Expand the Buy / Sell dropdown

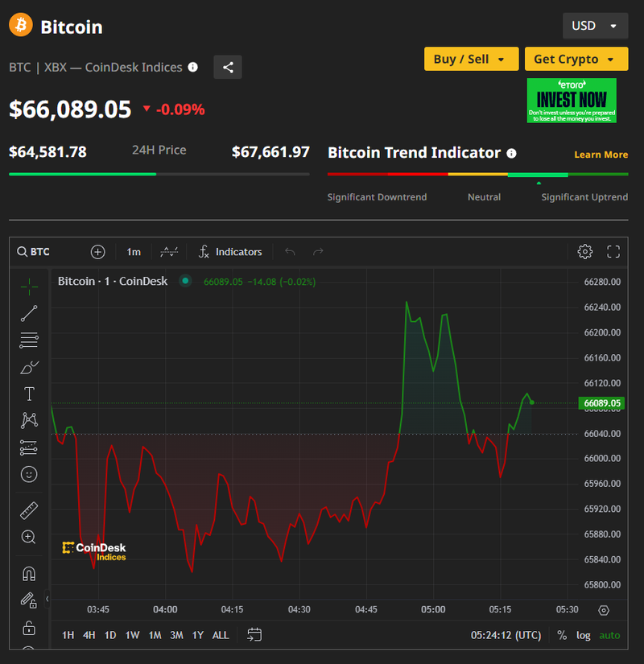(x=470, y=59)
